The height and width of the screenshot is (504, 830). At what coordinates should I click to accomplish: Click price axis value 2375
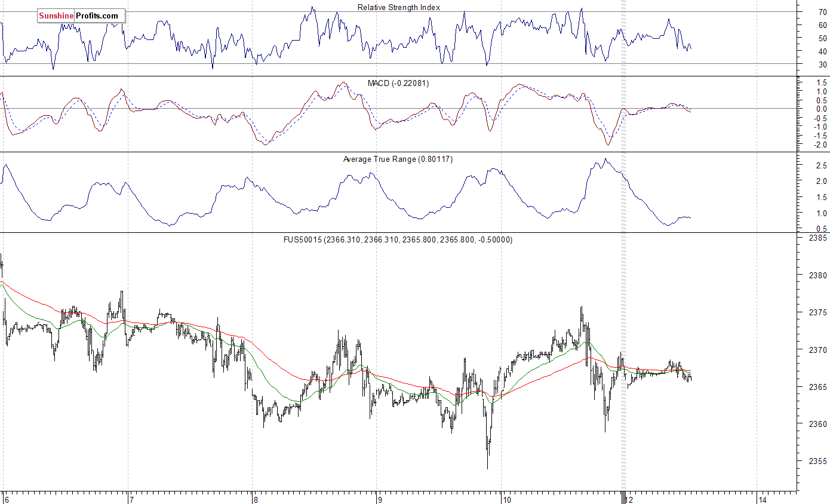pos(819,313)
